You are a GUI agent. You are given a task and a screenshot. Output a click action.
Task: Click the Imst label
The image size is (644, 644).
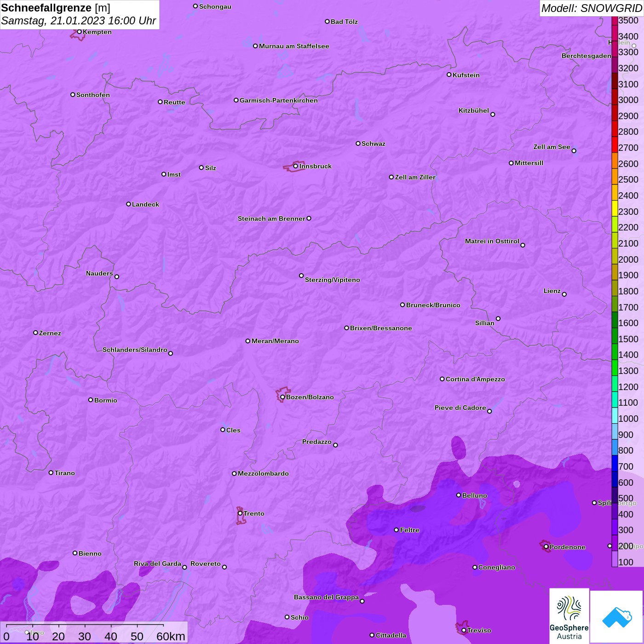pyautogui.click(x=174, y=174)
